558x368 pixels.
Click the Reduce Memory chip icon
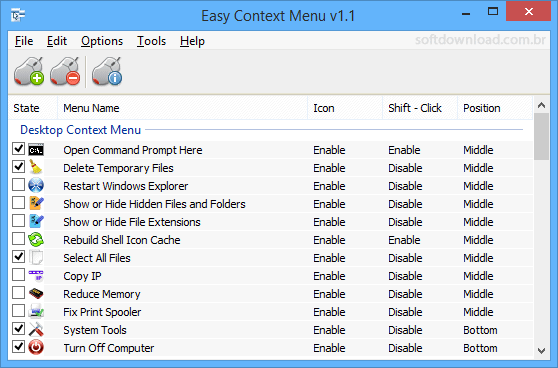[36, 294]
